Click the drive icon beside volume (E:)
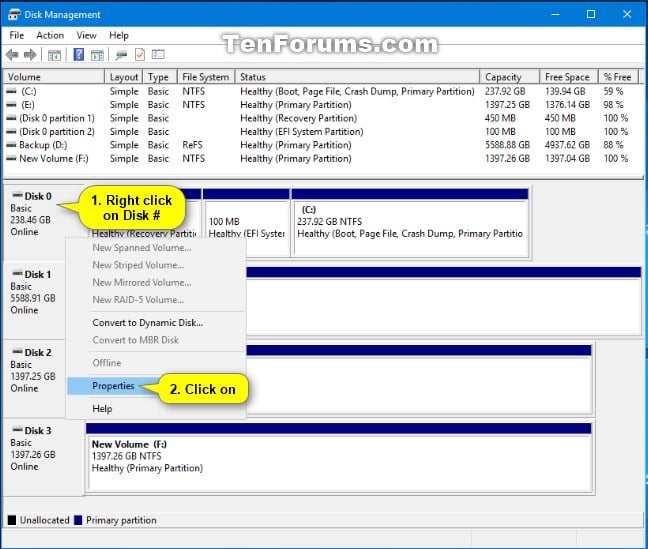This screenshot has height=549, width=648. [12, 105]
